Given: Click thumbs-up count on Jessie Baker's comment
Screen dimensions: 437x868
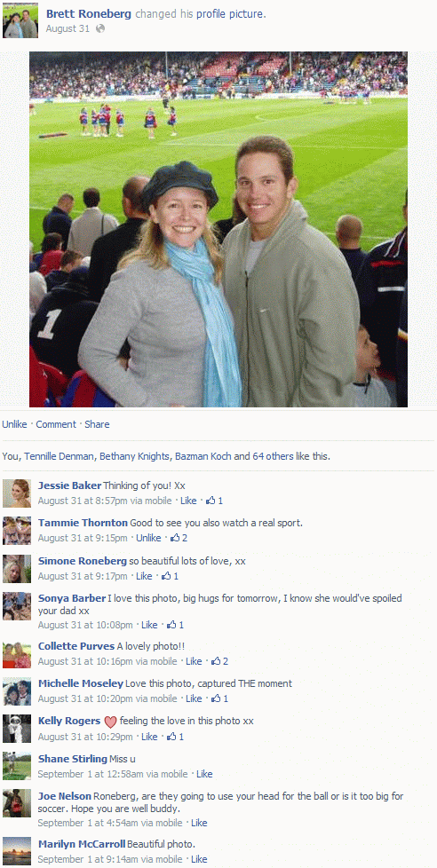Looking at the screenshot, I should [214, 501].
